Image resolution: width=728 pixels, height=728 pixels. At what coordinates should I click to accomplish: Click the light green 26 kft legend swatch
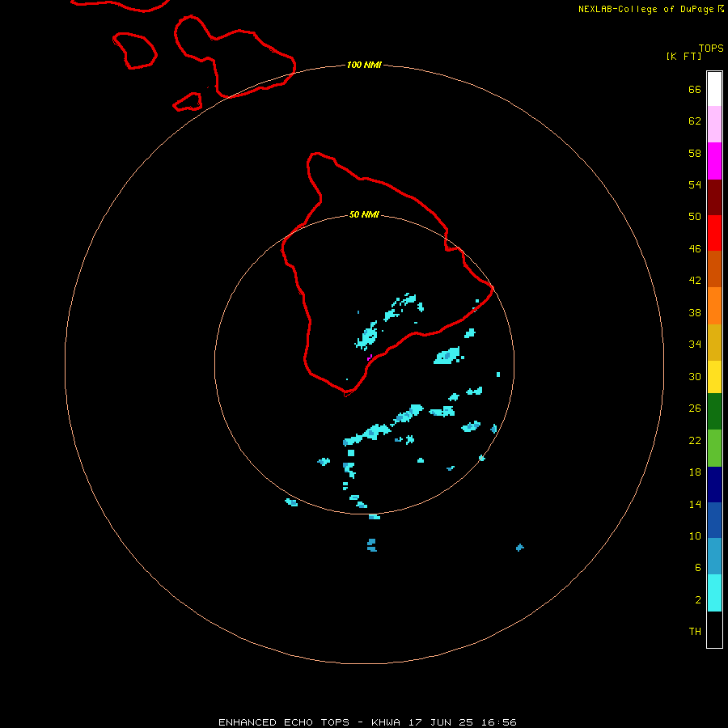[x=714, y=448]
